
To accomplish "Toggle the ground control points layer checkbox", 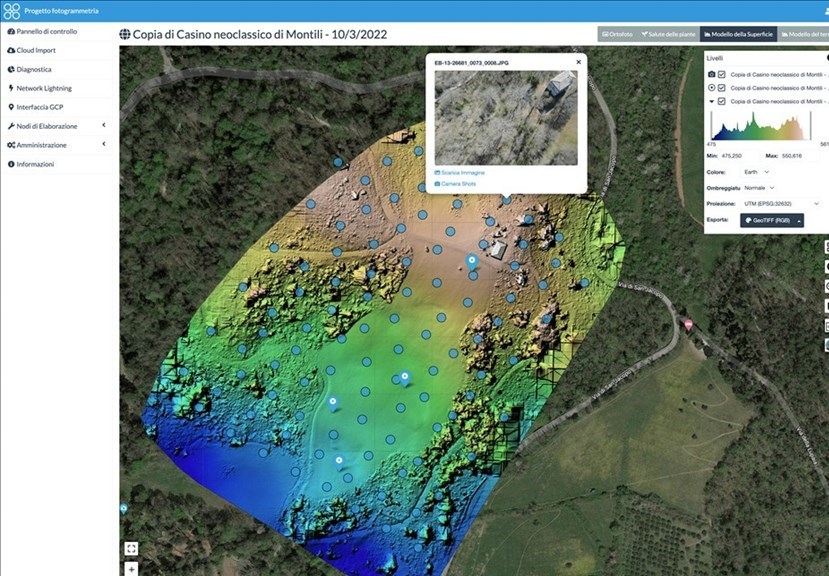I will pos(721,88).
